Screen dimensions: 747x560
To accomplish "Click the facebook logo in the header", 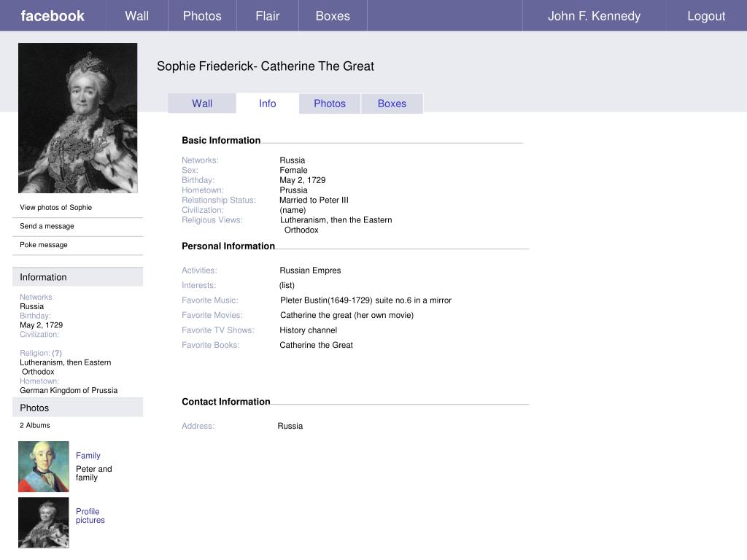I will click(53, 16).
